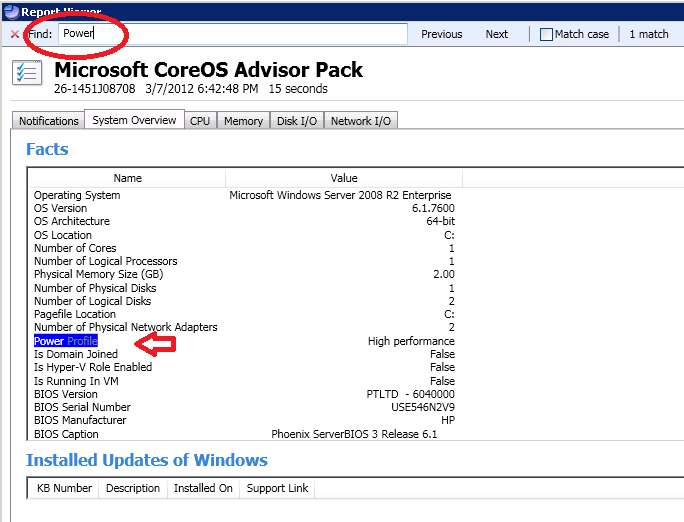Click the 64-bit value
684x522 pixels.
click(x=441, y=221)
